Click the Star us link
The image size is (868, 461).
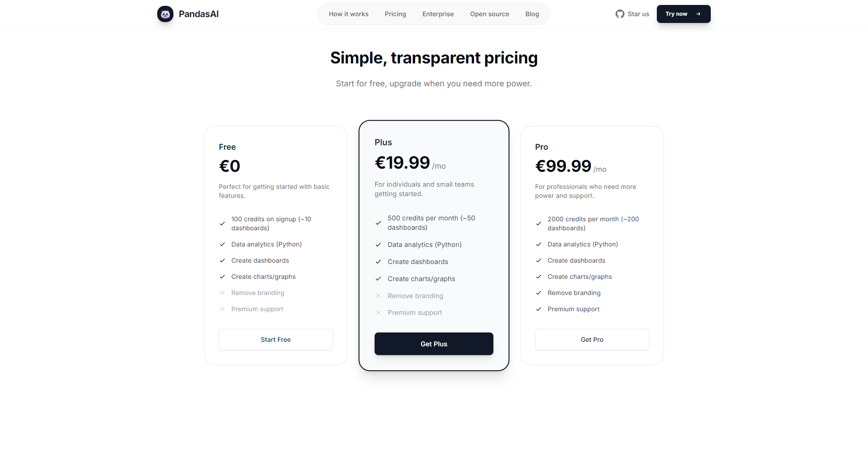click(x=638, y=14)
